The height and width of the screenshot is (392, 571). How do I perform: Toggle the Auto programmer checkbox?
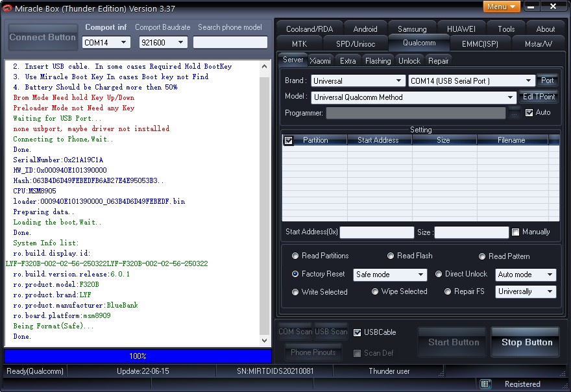529,112
